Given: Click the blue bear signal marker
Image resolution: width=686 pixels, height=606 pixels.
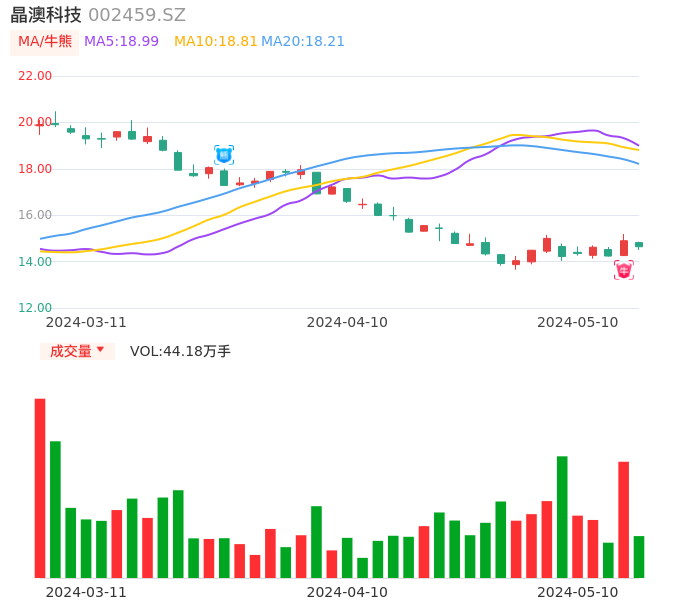Looking at the screenshot, I should (224, 155).
